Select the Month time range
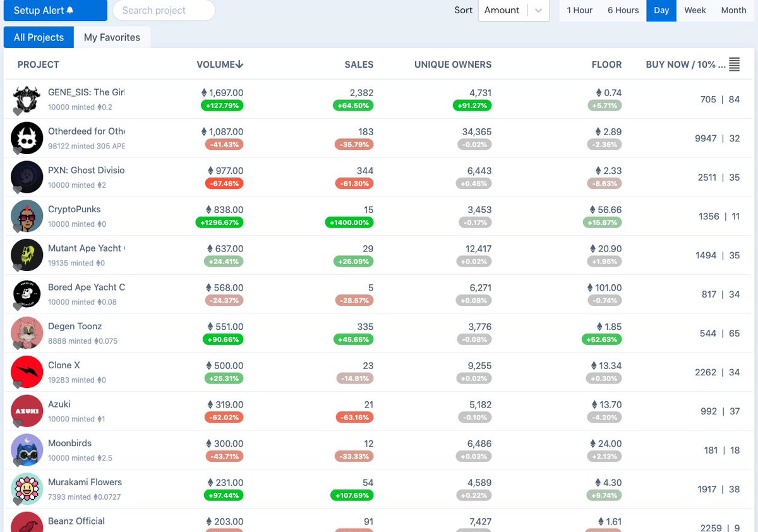Viewport: 758px width, 532px height. (x=733, y=10)
